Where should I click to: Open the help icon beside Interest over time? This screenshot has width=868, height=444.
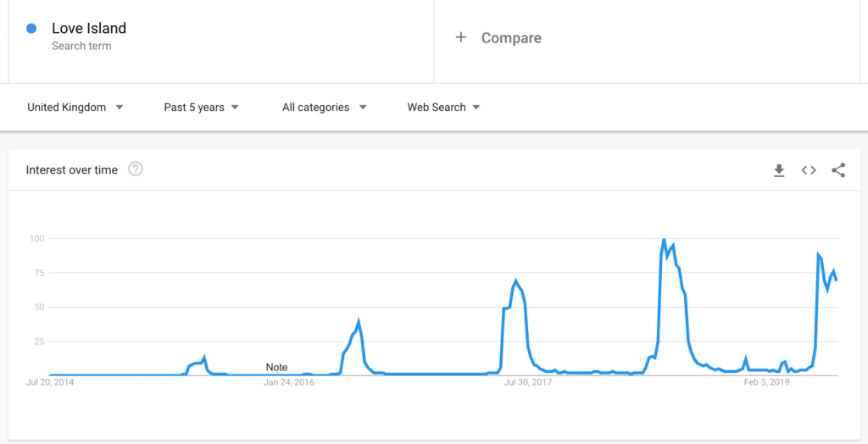coord(136,169)
